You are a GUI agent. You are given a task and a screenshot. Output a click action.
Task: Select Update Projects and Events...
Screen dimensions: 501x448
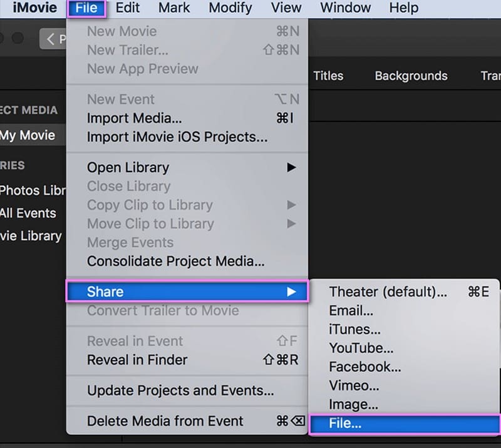pyautogui.click(x=180, y=390)
